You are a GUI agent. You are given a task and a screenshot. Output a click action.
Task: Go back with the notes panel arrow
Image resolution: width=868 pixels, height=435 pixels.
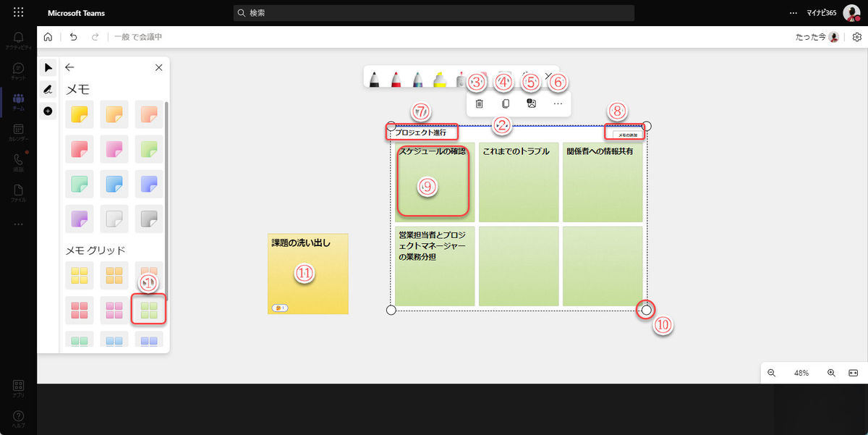[x=69, y=67]
